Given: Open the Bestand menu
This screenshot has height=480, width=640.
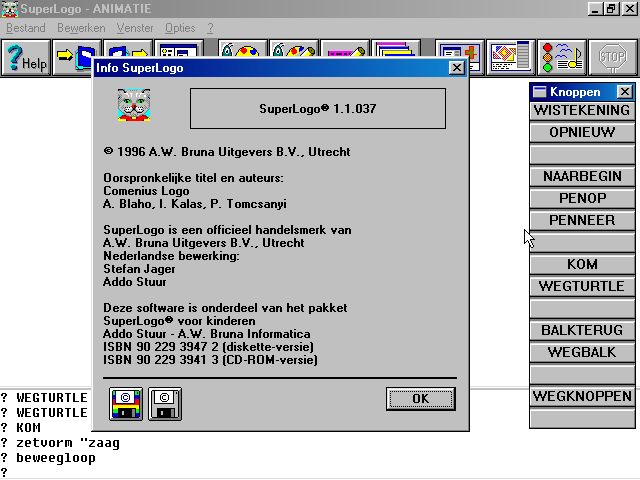Looking at the screenshot, I should [x=26, y=28].
